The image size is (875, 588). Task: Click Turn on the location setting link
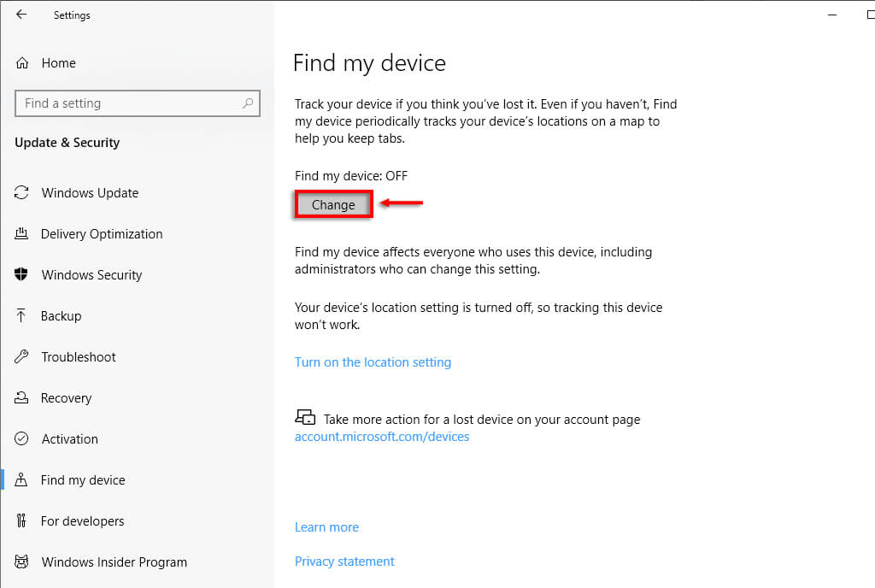[373, 362]
